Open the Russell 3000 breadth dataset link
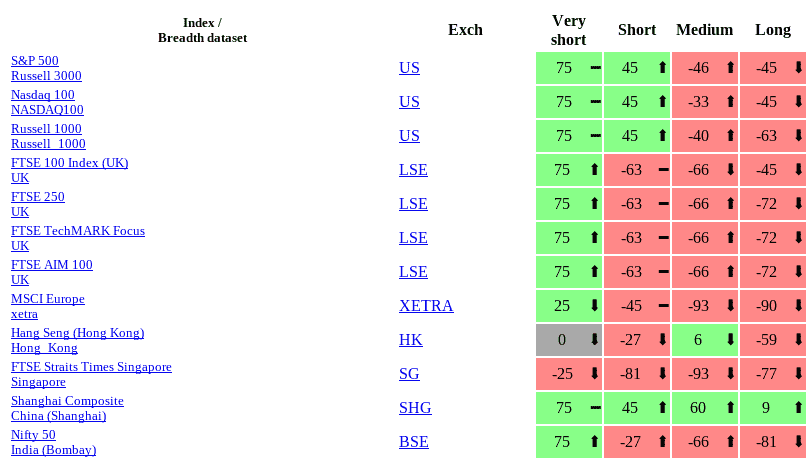 [x=46, y=76]
